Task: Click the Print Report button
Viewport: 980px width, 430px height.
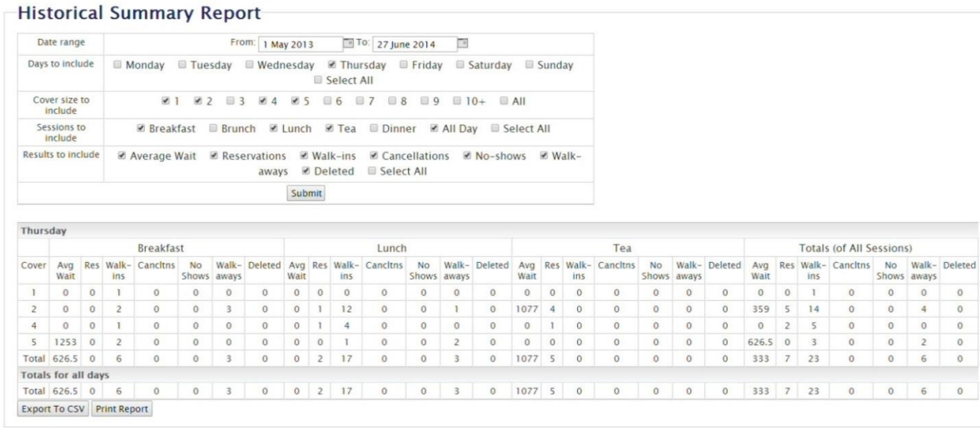Action: point(121,409)
